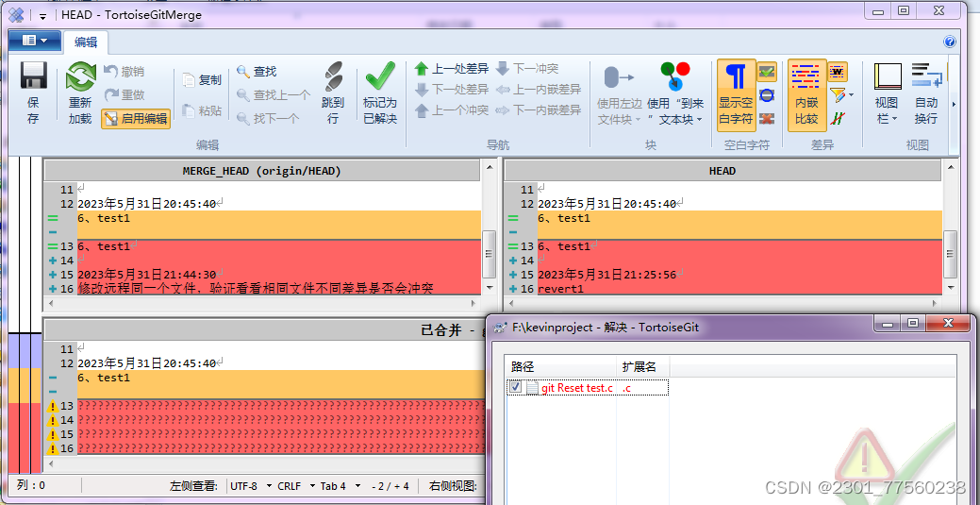Toggle compare whitespaces checkmark icon
980x505 pixels.
pos(767,72)
